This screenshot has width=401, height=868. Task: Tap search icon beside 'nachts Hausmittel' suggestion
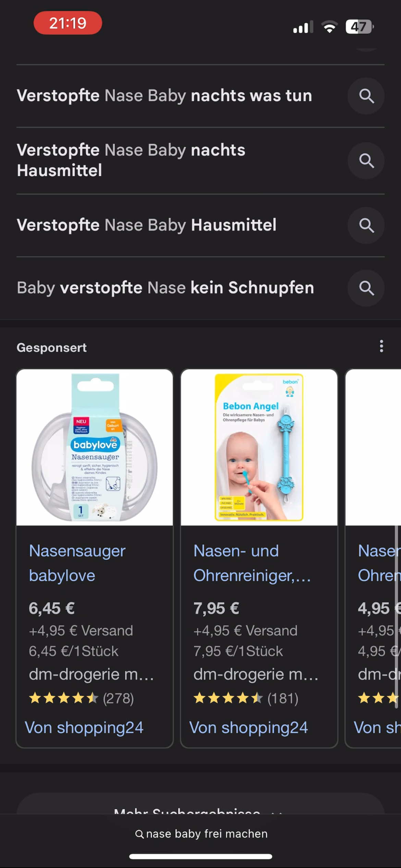[x=366, y=160]
